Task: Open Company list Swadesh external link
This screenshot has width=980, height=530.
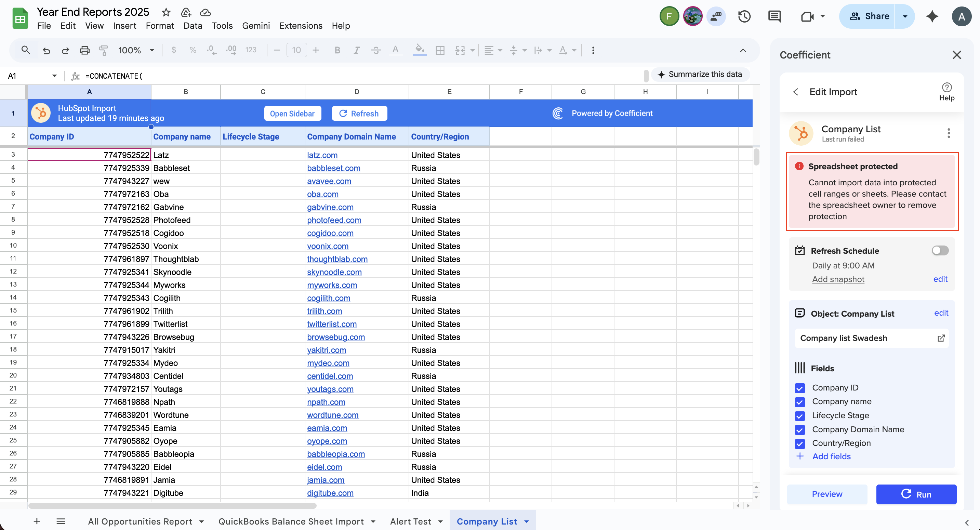Action: point(941,338)
